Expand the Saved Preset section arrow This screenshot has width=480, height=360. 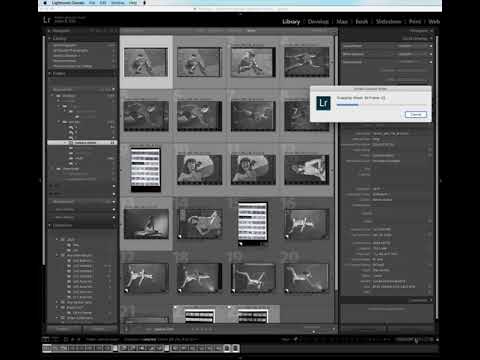pyautogui.click(x=431, y=46)
